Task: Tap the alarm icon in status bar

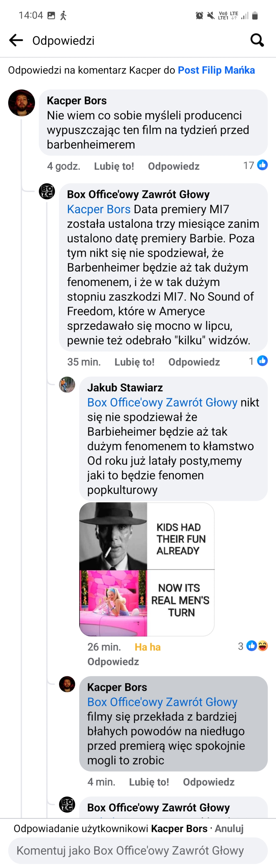Action: tap(199, 16)
